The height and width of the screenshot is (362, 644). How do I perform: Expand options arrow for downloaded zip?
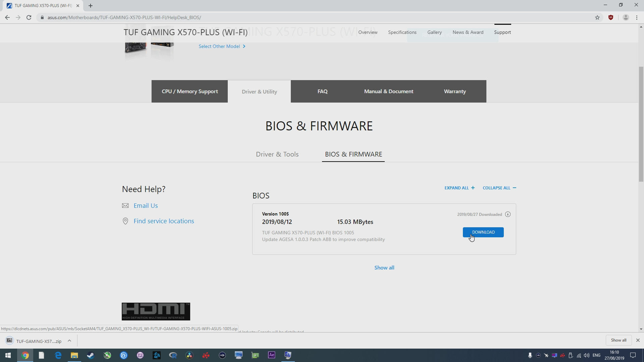pyautogui.click(x=69, y=341)
